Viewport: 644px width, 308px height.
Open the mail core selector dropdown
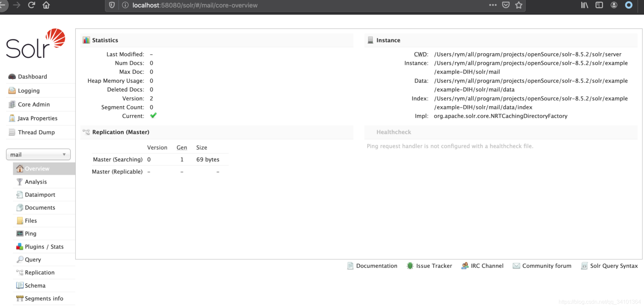[x=38, y=154]
